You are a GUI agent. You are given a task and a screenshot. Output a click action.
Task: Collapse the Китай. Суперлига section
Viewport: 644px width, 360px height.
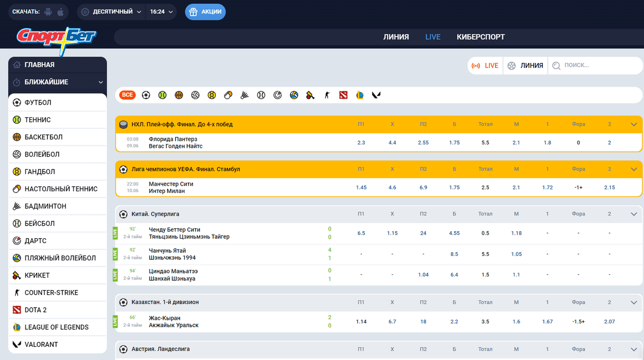click(x=633, y=214)
